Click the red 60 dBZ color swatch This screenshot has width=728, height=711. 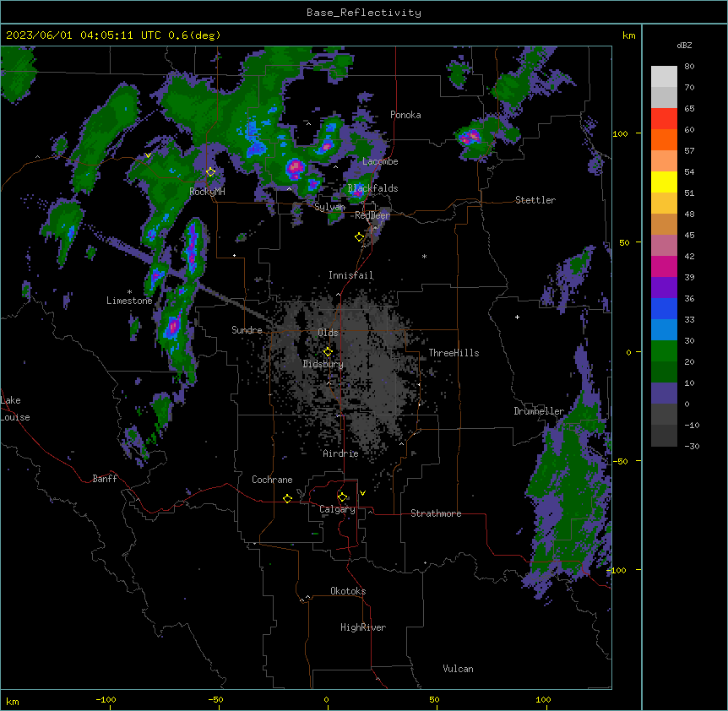(x=664, y=119)
